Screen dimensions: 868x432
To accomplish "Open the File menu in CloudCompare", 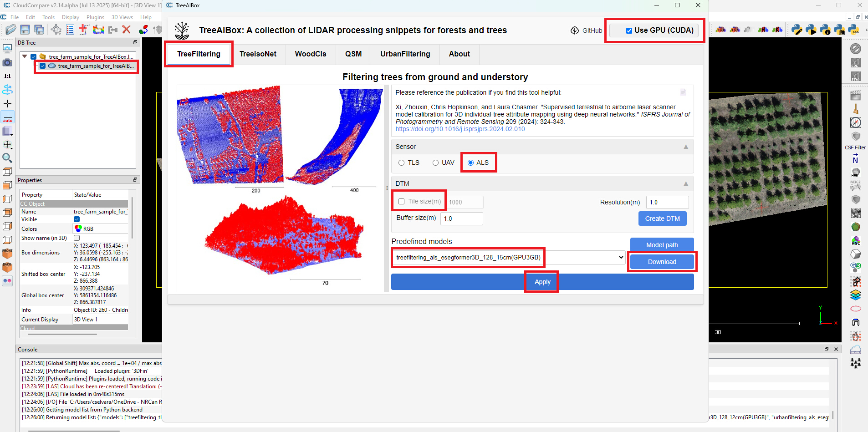I will [15, 17].
